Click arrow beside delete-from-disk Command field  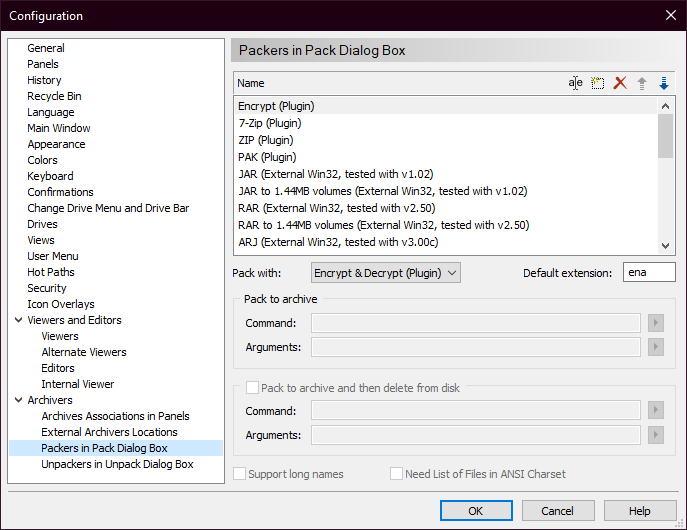click(656, 411)
